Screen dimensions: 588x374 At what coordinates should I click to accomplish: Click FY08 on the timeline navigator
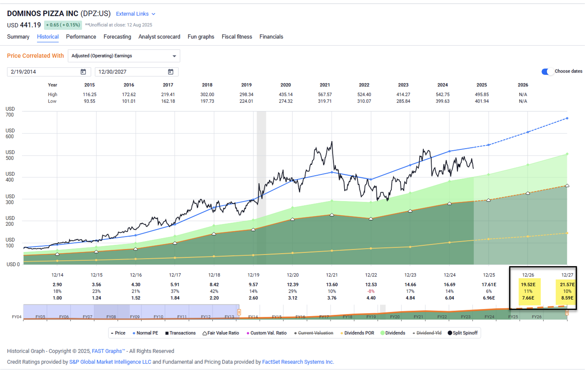tap(111, 317)
